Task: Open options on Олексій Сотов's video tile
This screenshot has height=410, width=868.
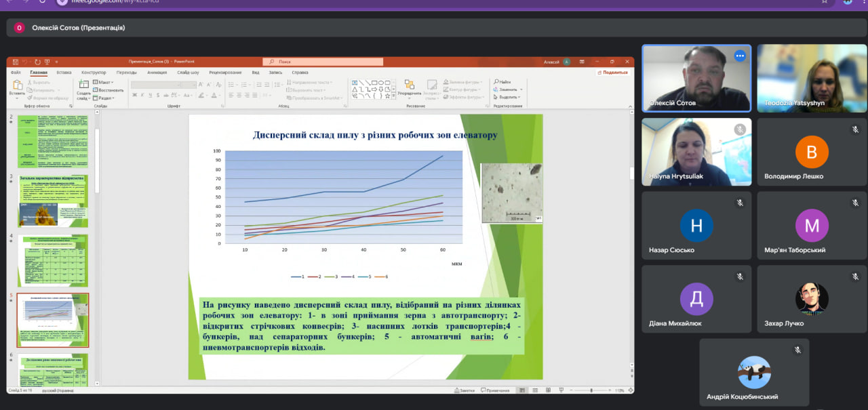Action: pos(740,56)
